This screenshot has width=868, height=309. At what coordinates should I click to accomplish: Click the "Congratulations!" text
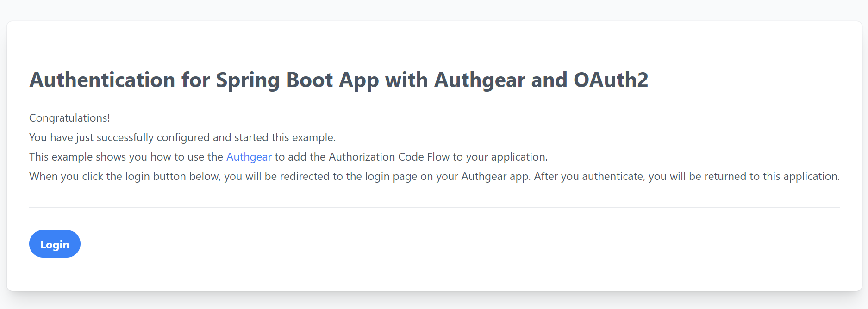69,118
